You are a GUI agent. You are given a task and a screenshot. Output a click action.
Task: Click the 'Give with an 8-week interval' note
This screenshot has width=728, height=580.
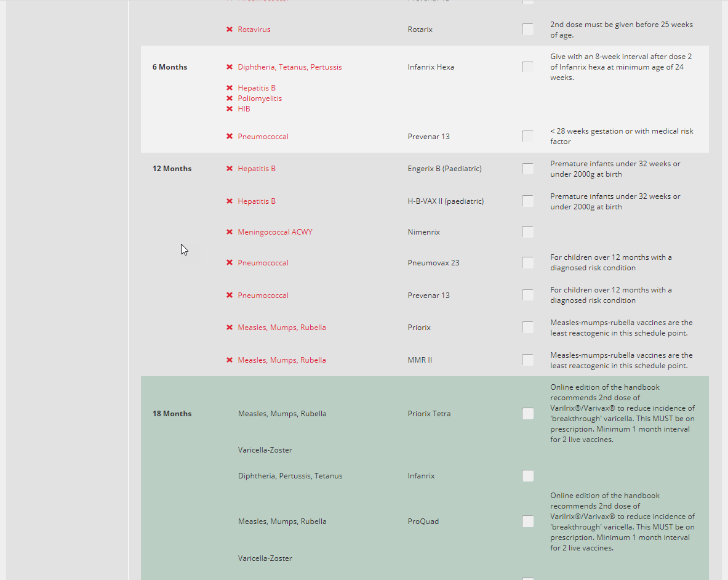pos(621,67)
